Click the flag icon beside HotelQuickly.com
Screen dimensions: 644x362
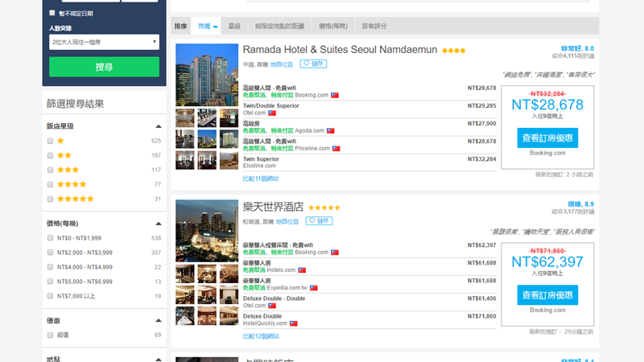click(293, 323)
